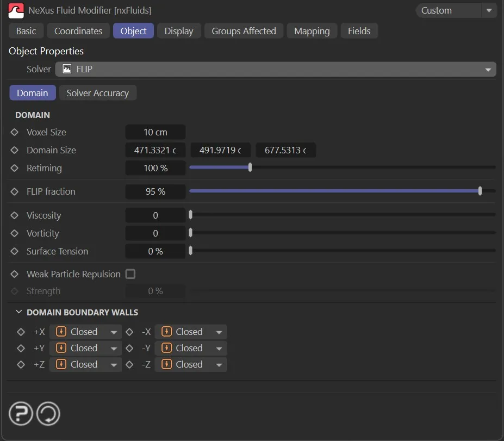Click the NeXus logo icon in the title bar
504x441 pixels.
pyautogui.click(x=15, y=11)
